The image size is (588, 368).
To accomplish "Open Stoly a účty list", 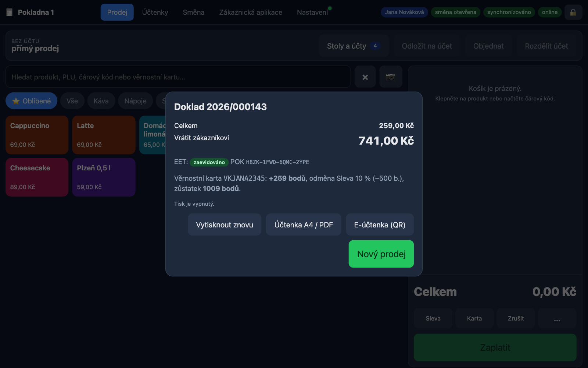I will [354, 46].
